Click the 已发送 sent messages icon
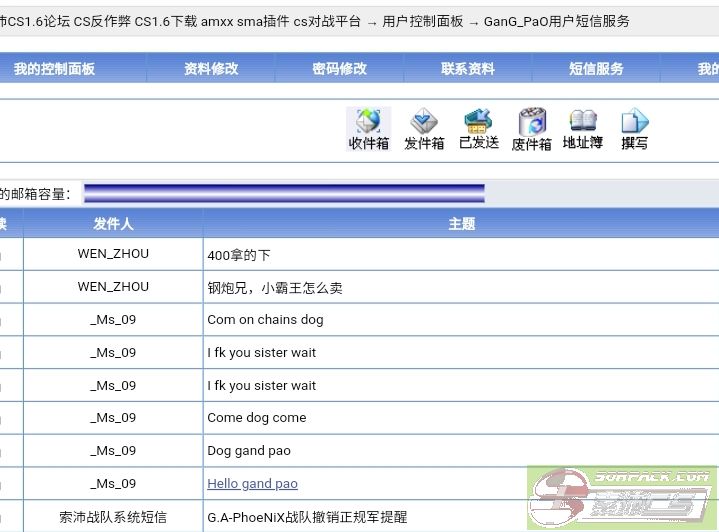 click(478, 129)
